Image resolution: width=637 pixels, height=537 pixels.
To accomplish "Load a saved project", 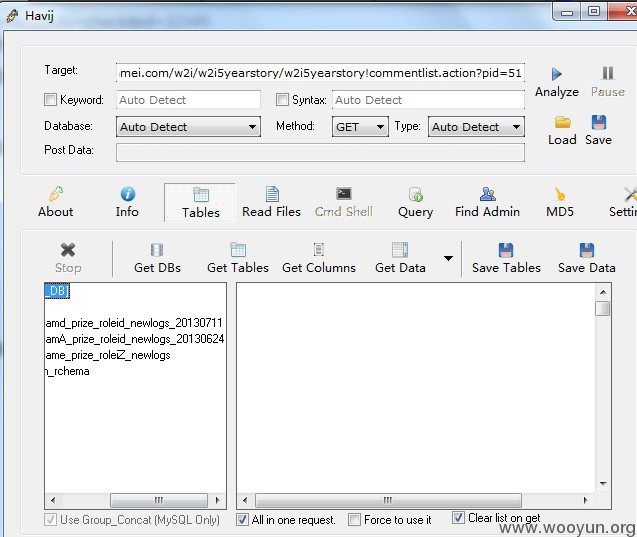I will click(x=562, y=131).
